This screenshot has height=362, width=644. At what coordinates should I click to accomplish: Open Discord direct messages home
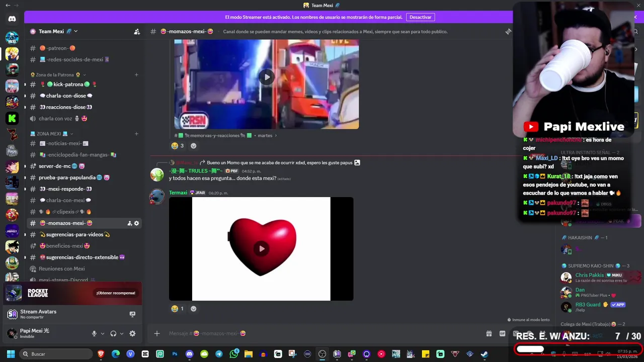click(x=12, y=19)
